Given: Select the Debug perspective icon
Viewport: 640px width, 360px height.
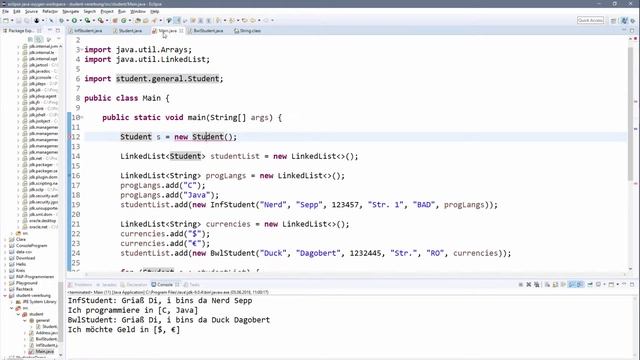Looking at the screenshot, I should coord(633,20).
